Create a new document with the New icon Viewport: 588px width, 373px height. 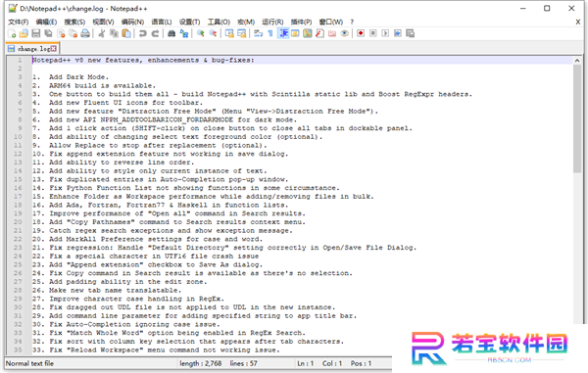(x=12, y=33)
